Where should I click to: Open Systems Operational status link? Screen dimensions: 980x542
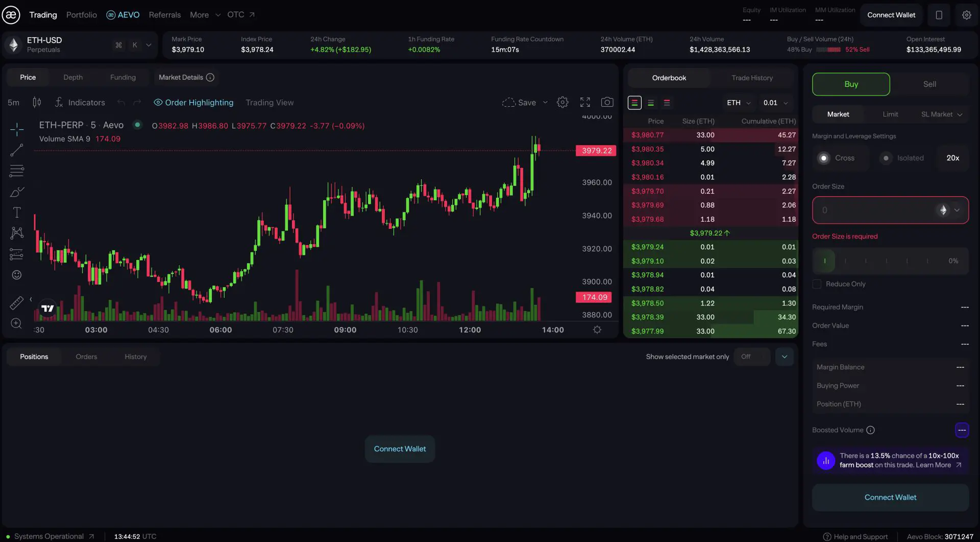(x=50, y=536)
